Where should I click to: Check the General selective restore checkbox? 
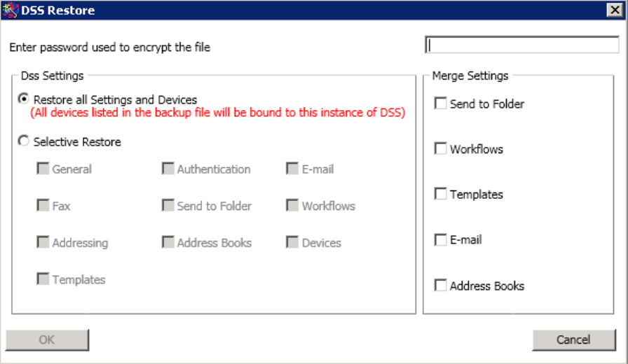[43, 169]
